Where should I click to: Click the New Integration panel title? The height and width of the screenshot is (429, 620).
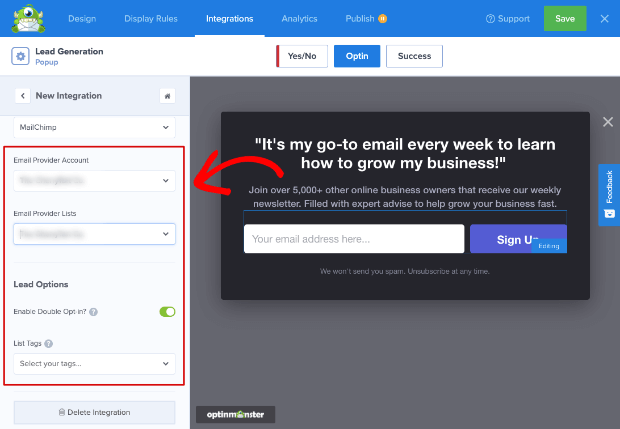[69, 96]
